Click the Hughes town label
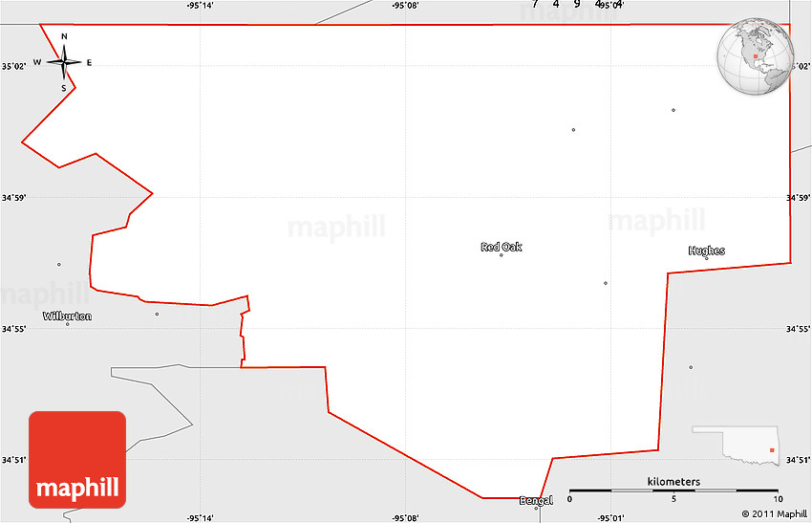This screenshot has width=812, height=523. [706, 251]
